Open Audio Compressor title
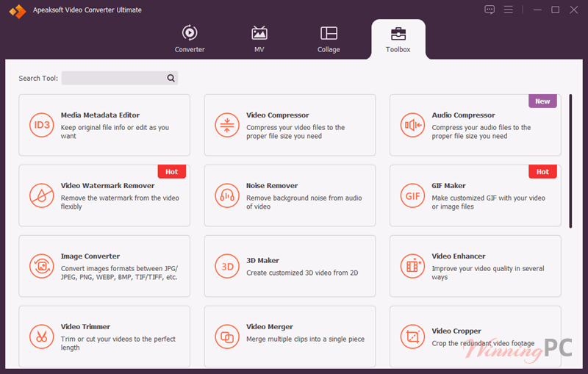588x374 pixels. [463, 115]
